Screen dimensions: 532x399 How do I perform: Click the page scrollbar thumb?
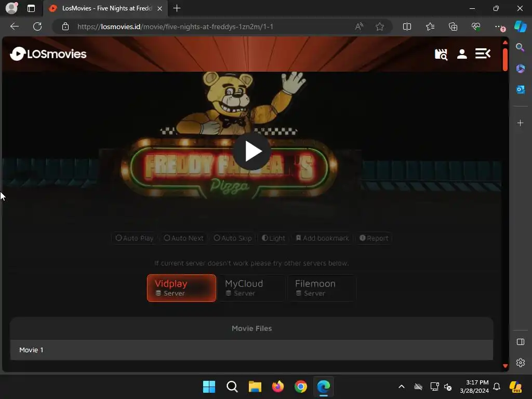[x=505, y=60]
